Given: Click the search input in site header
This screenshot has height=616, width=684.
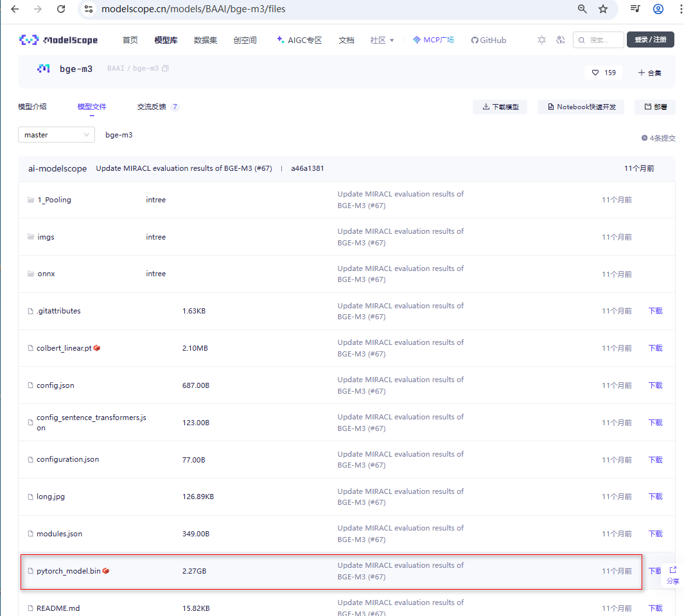Looking at the screenshot, I should coord(599,40).
